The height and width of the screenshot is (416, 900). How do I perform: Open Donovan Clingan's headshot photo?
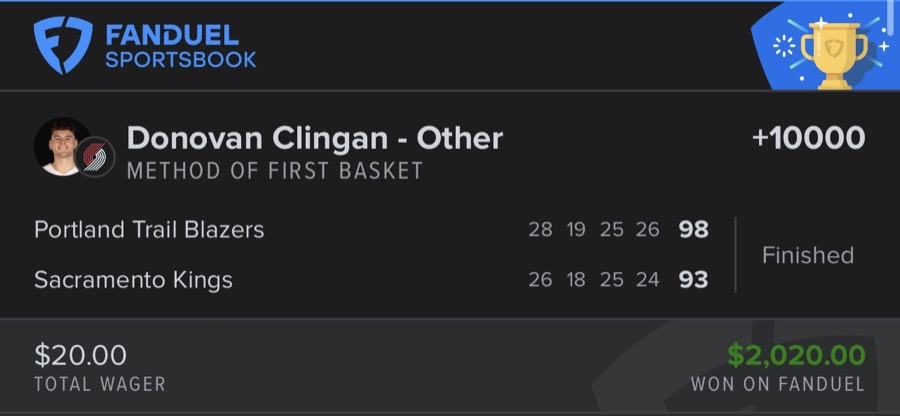[60, 145]
